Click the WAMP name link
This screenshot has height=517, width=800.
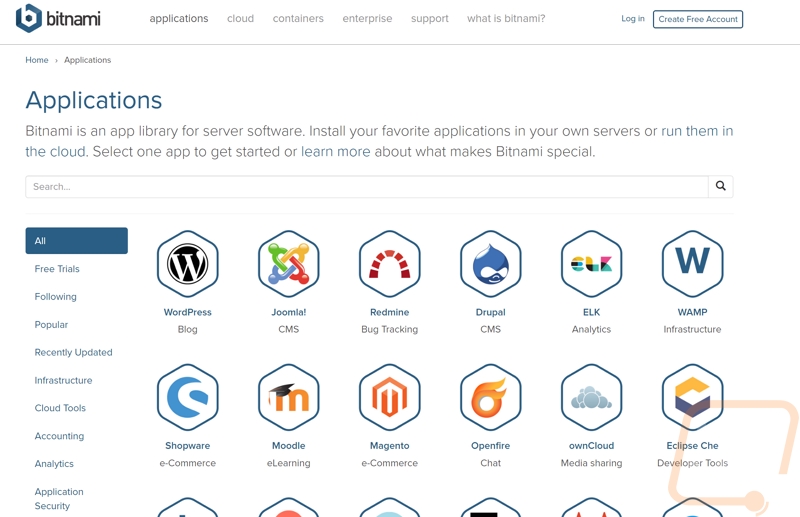(x=692, y=312)
